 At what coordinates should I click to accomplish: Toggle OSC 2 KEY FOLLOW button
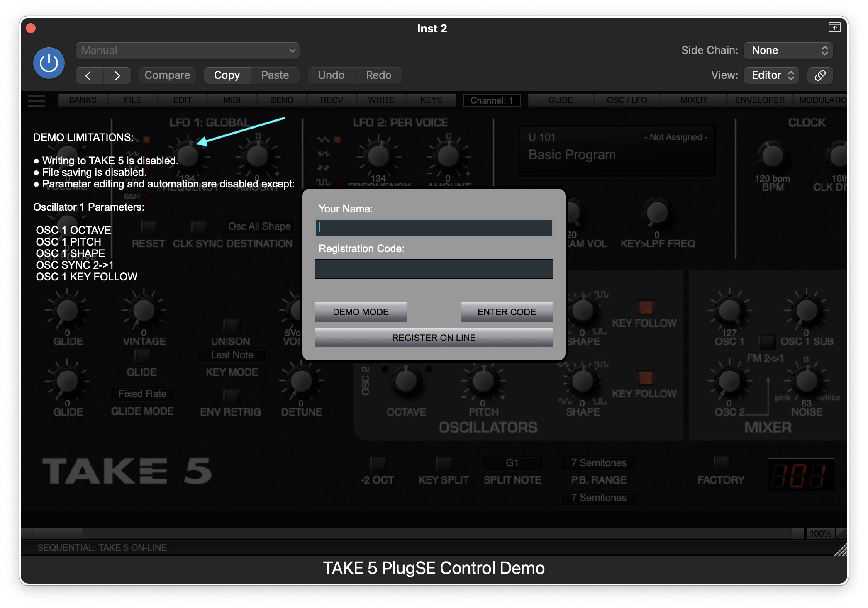click(646, 378)
